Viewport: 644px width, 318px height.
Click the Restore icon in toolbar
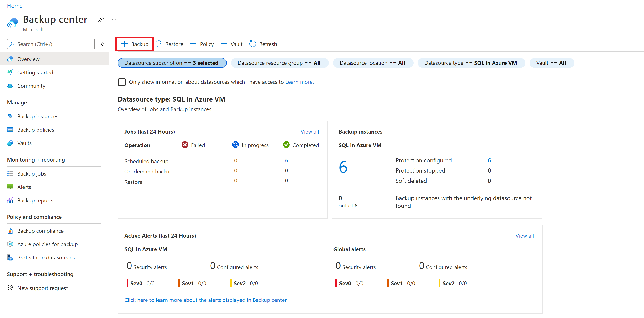pyautogui.click(x=159, y=44)
